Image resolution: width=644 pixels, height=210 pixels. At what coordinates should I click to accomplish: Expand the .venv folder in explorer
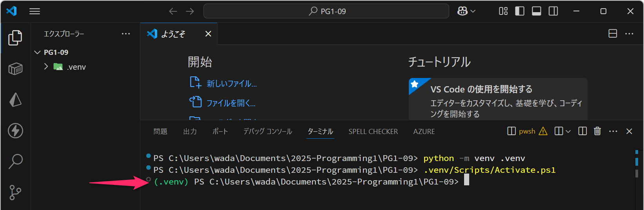click(46, 67)
